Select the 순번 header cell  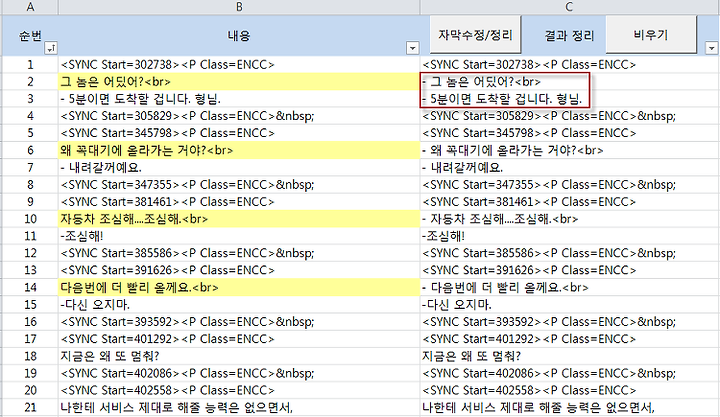[30, 35]
